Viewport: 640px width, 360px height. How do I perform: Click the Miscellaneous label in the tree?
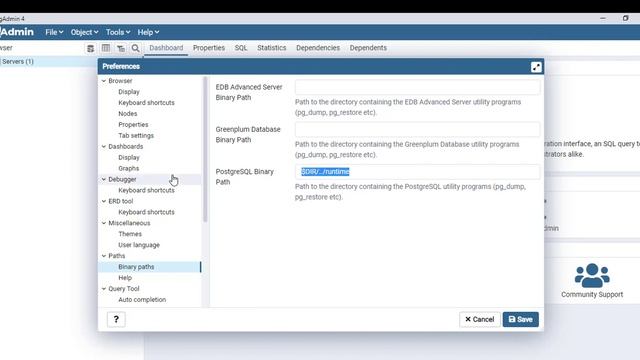129,223
